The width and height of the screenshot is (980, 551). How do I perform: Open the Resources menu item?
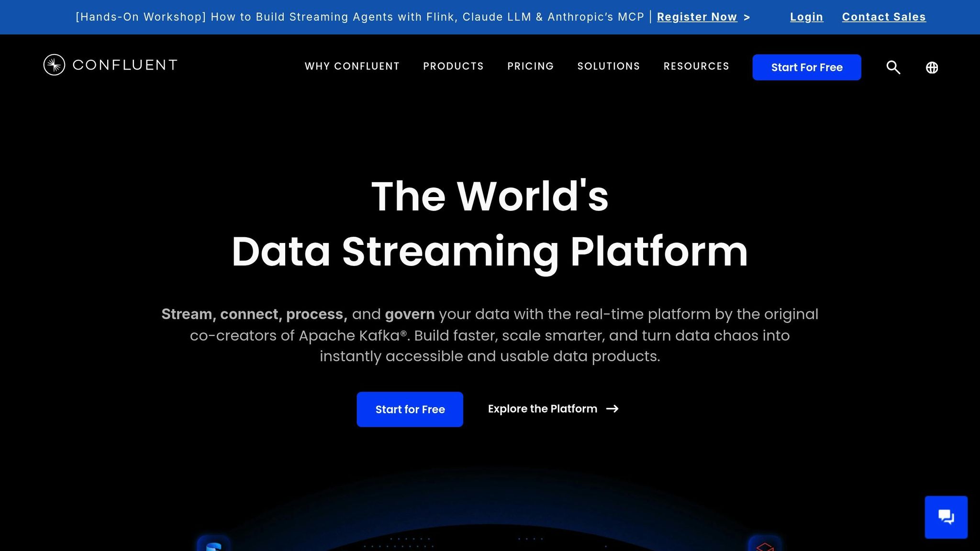point(696,66)
